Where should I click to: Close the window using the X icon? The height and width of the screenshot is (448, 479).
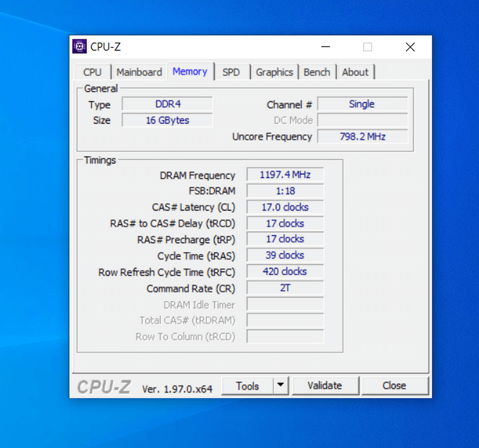(410, 47)
